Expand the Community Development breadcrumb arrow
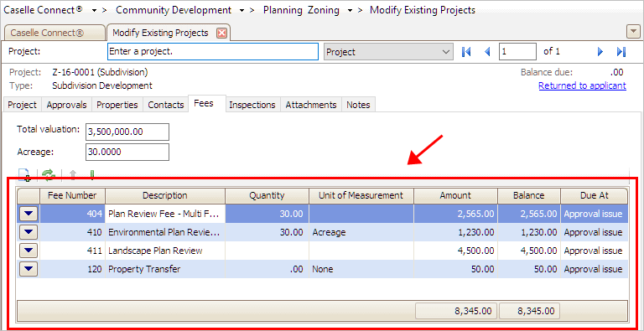 (241, 10)
